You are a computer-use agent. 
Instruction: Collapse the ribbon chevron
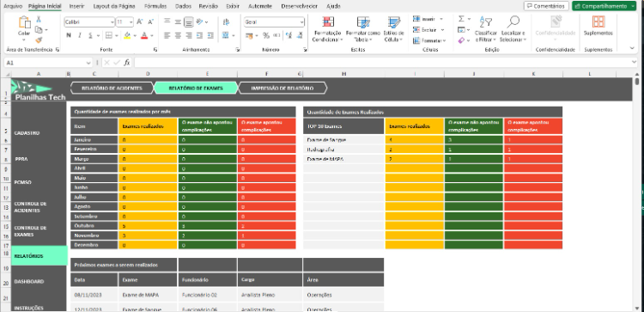point(632,48)
